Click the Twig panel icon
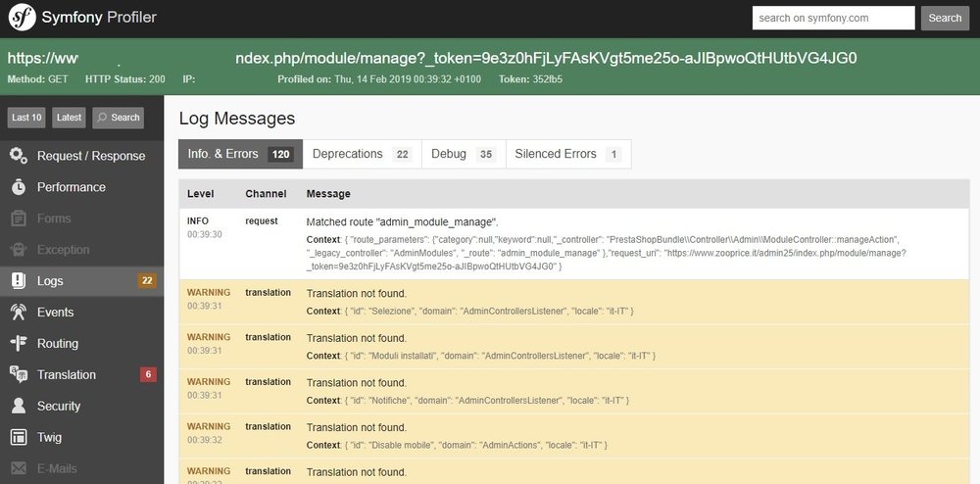 [x=18, y=437]
